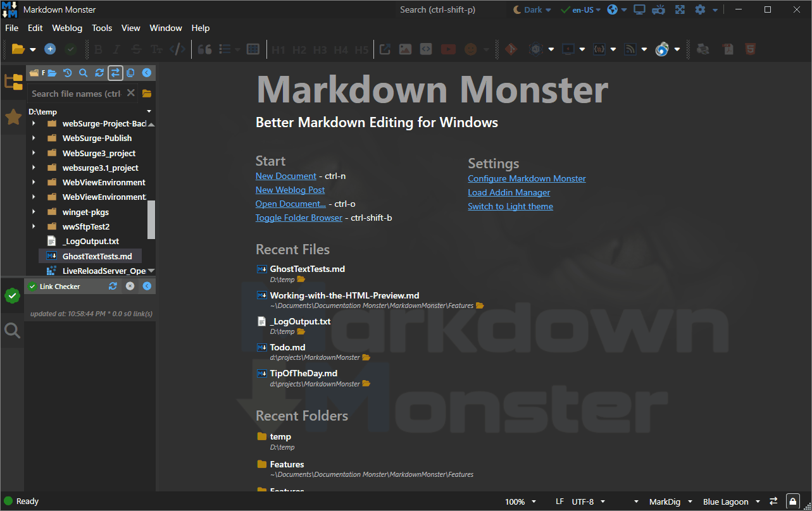Open Link Checker green badge sidebar icon
This screenshot has width=812, height=511.
[12, 295]
